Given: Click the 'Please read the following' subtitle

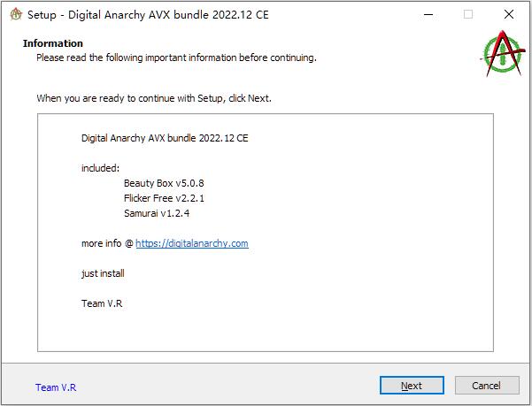Looking at the screenshot, I should point(176,57).
